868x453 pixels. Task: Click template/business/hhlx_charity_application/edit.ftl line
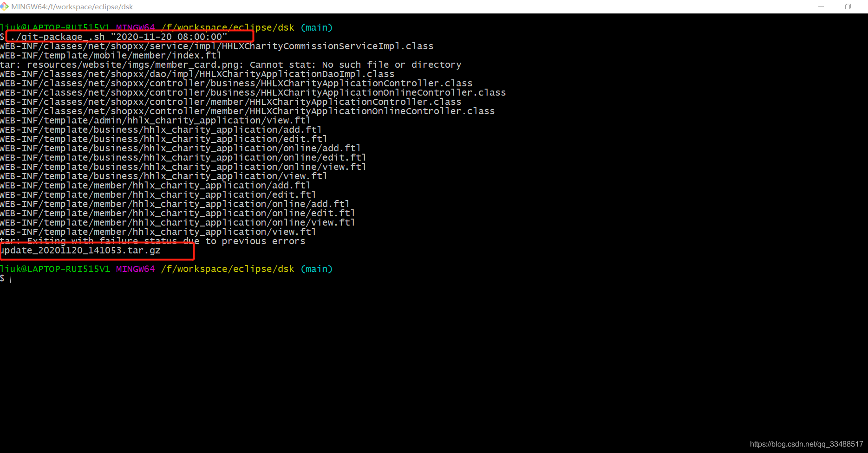pyautogui.click(x=163, y=139)
